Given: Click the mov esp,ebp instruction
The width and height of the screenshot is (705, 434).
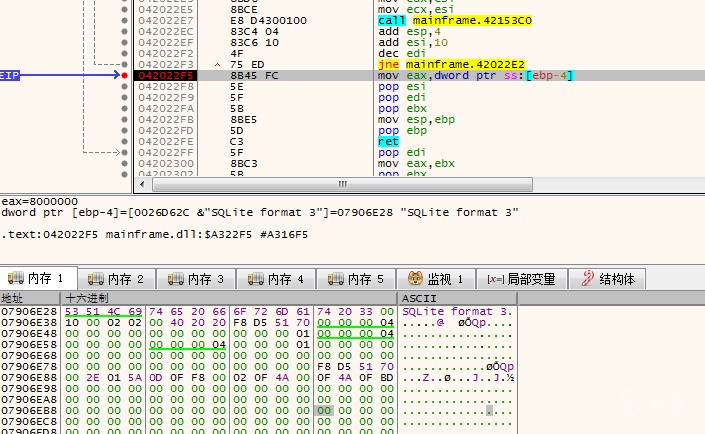Looking at the screenshot, I should coord(416,120).
